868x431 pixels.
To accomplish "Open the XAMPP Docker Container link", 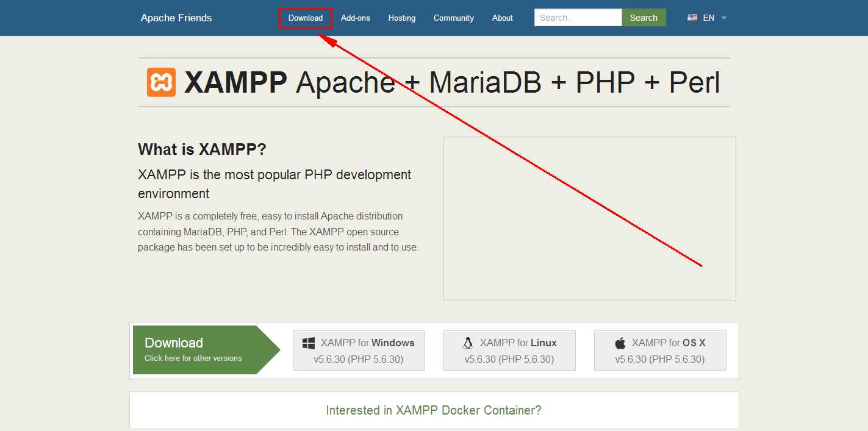I will [434, 410].
